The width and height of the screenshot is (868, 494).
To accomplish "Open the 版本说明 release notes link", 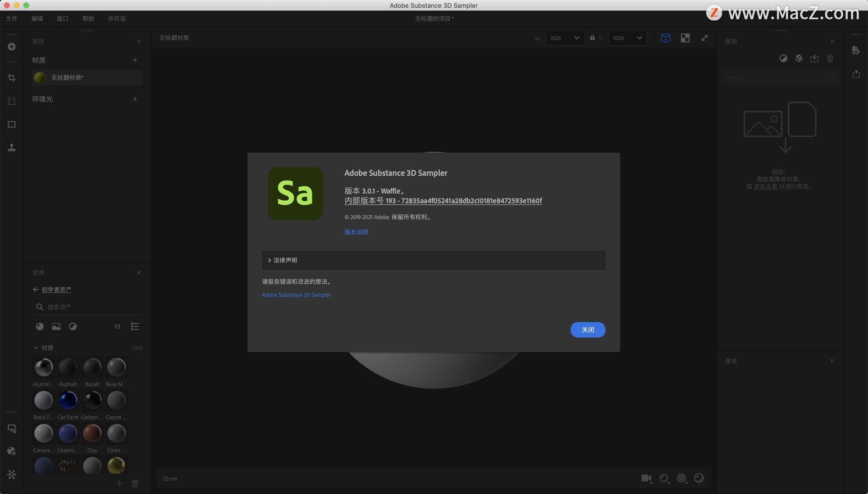I will [356, 232].
